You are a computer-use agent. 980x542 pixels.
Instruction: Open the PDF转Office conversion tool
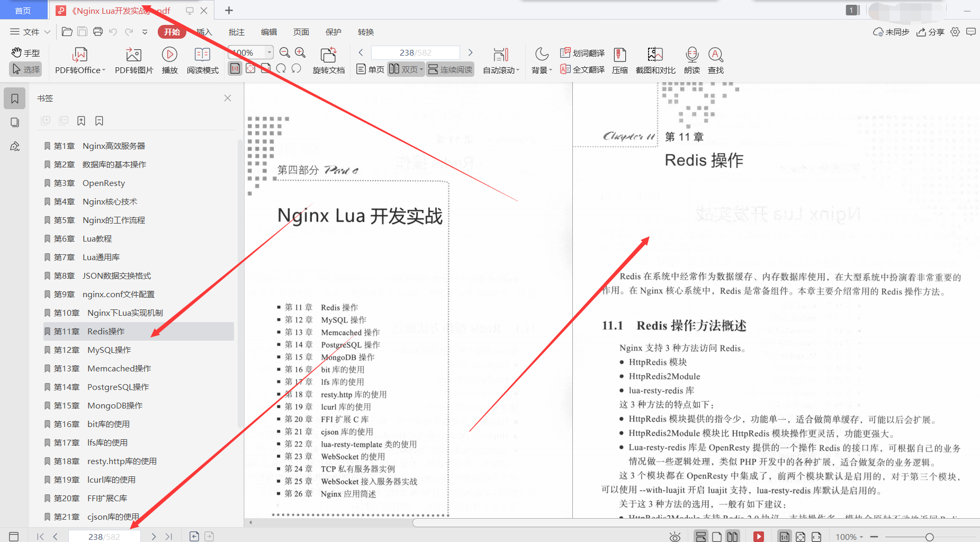tap(78, 60)
